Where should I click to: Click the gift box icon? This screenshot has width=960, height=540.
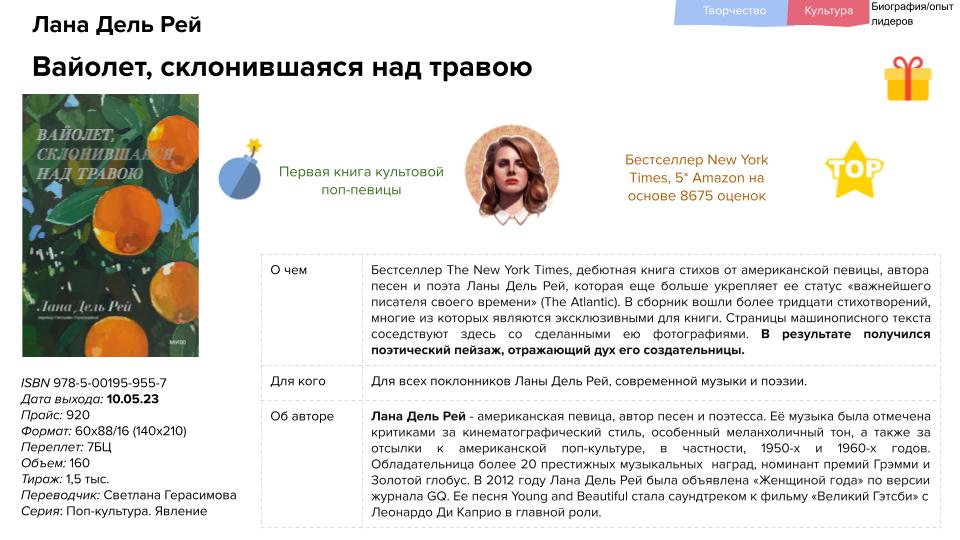click(x=908, y=78)
